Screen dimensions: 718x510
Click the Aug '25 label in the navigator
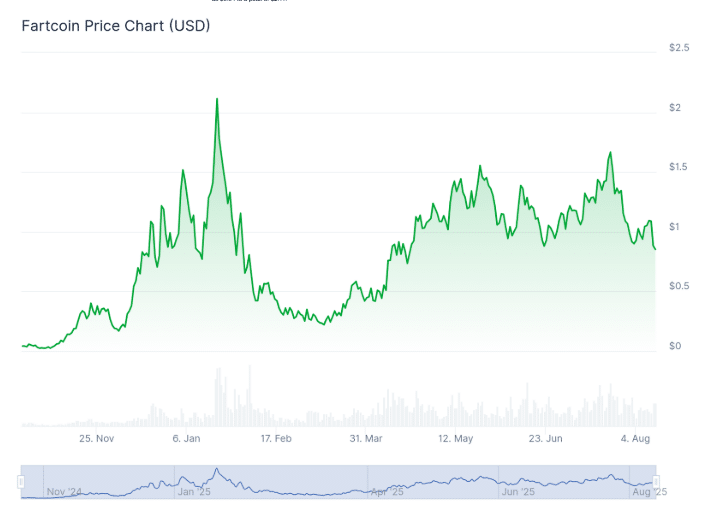[x=649, y=492]
